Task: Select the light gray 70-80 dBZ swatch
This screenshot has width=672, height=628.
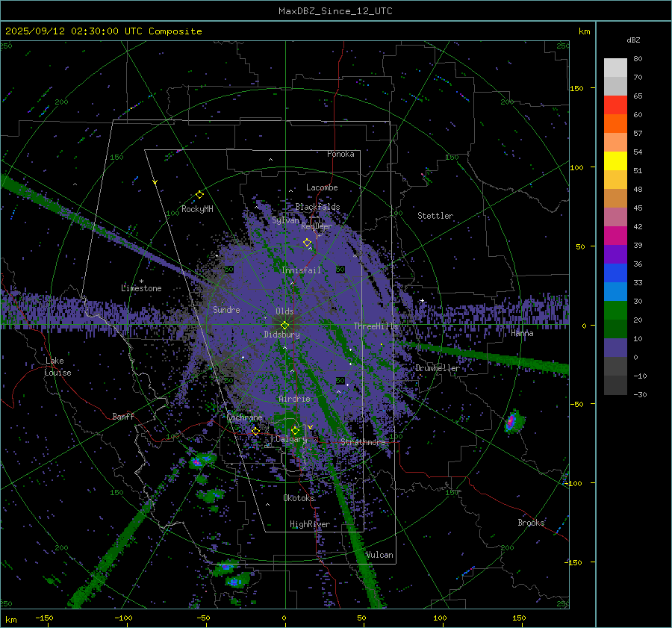Action: coord(615,68)
